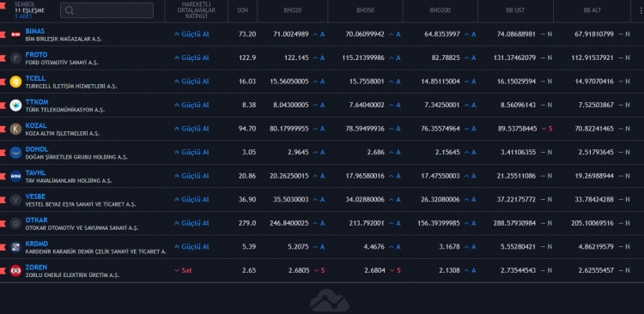Open the three-dot column options menu

click(637, 10)
